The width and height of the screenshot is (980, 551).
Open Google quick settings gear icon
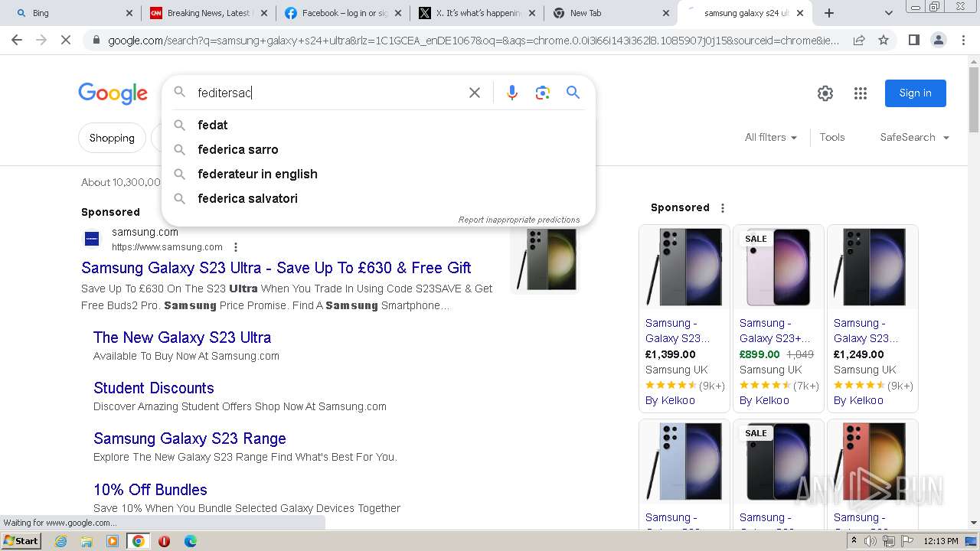pyautogui.click(x=825, y=93)
